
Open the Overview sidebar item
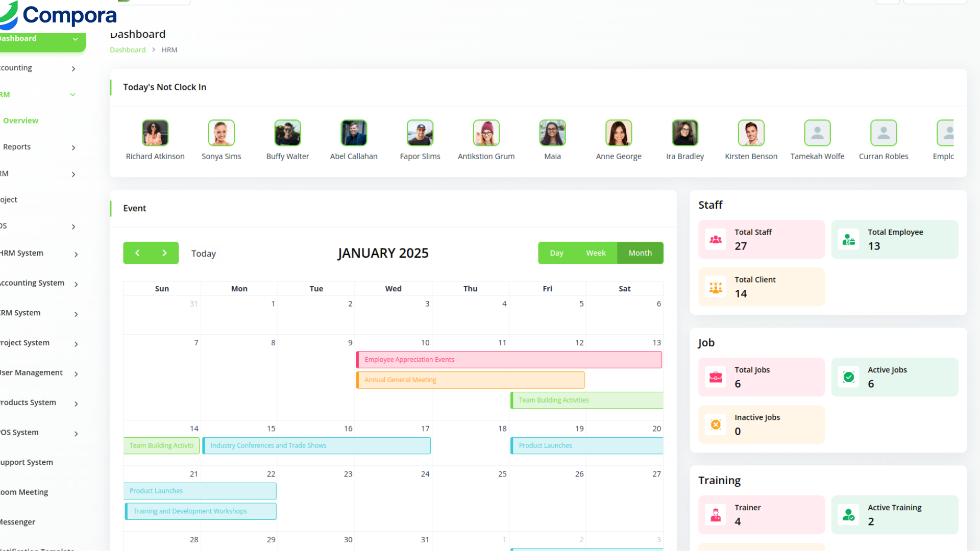pos(21,121)
